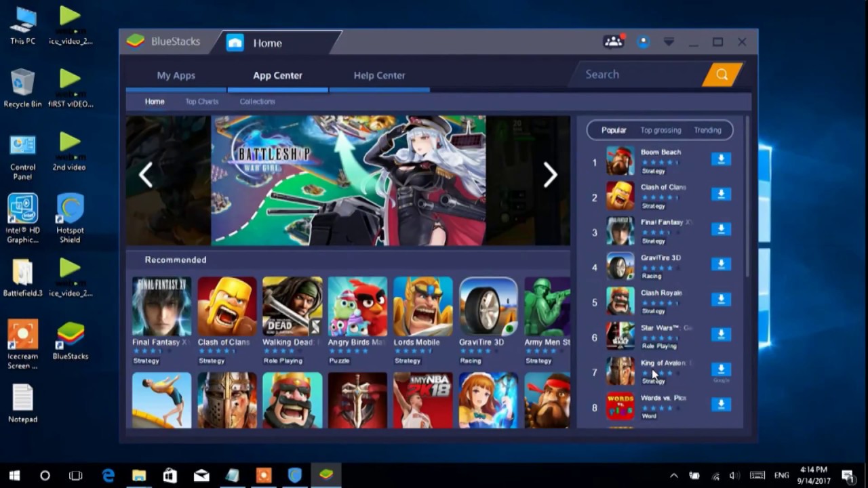Open Collections sub-tab
The width and height of the screenshot is (868, 488).
258,102
